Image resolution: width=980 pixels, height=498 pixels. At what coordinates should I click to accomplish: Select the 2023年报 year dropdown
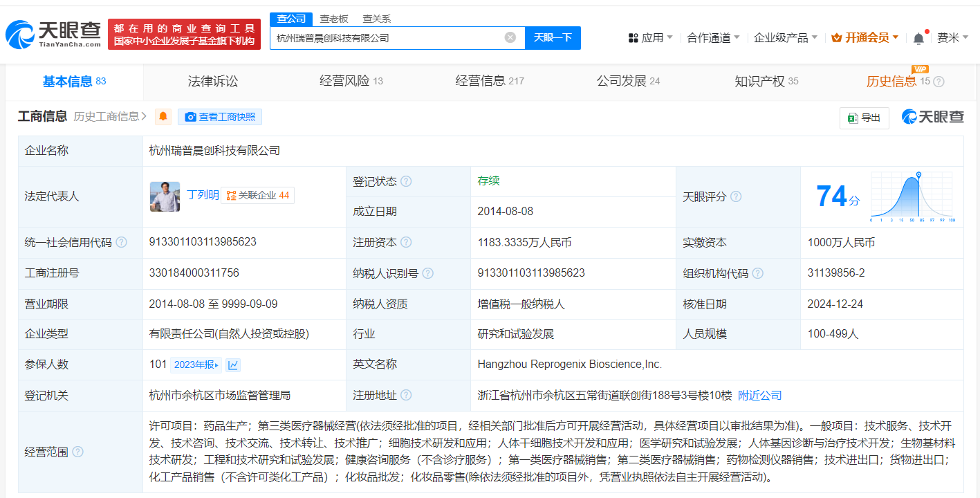[x=196, y=365]
